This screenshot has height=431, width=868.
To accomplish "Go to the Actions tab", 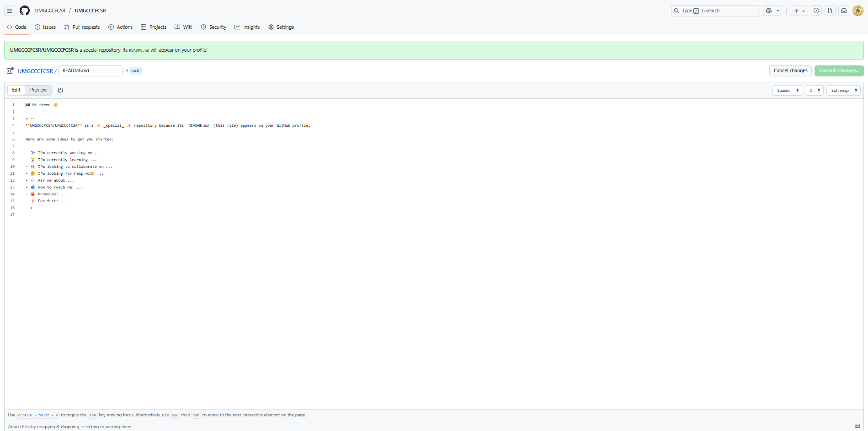I will (121, 27).
